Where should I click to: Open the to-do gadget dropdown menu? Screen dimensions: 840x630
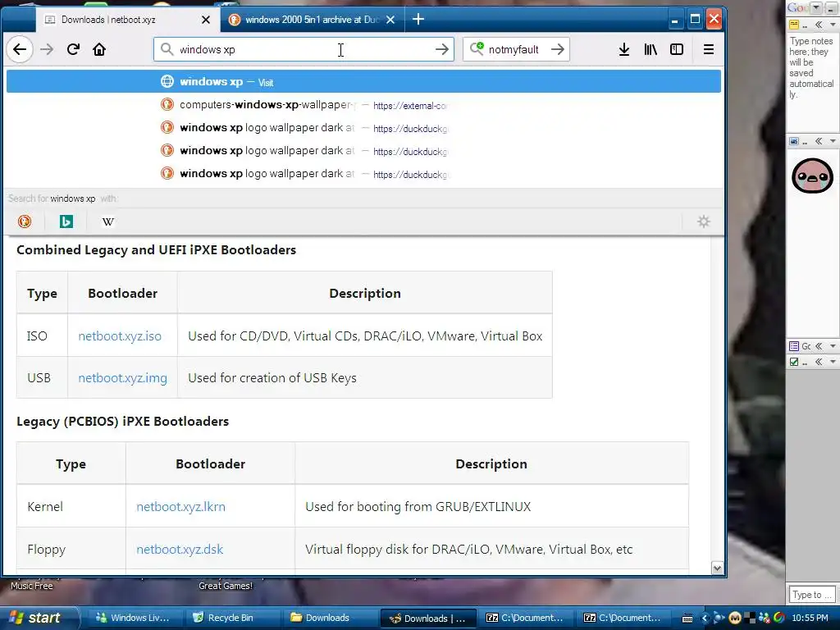tap(833, 362)
